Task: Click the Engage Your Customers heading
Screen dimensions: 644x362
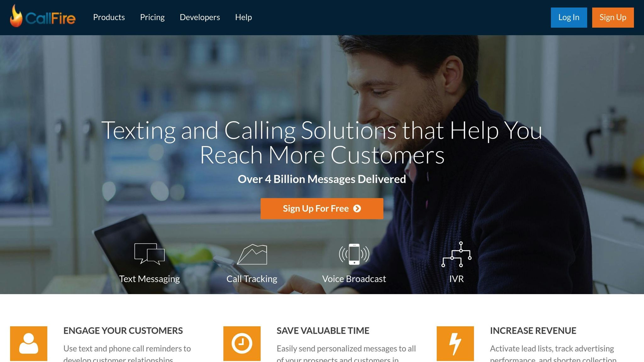Action: [123, 331]
